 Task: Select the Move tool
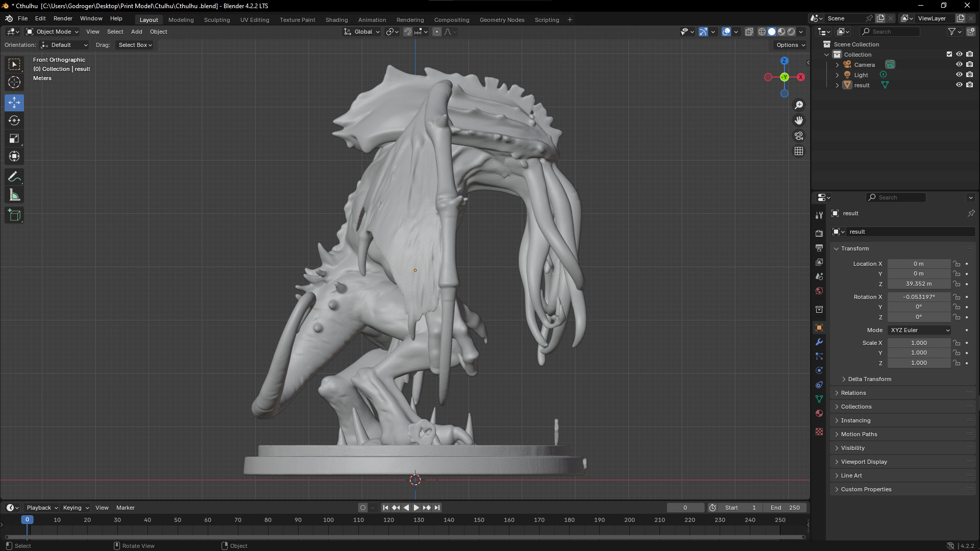14,103
